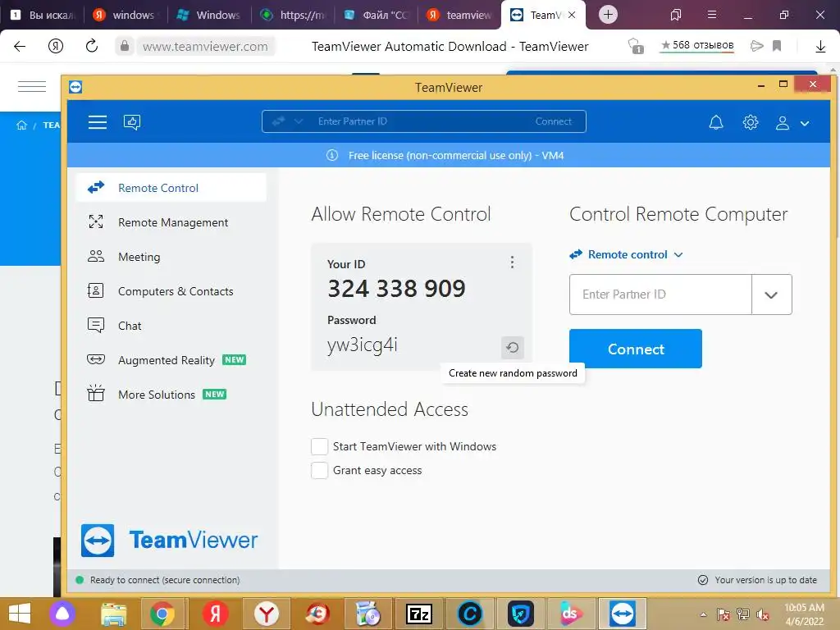Click the password yw3icg4i
Image resolution: width=840 pixels, height=630 pixels.
(x=362, y=345)
